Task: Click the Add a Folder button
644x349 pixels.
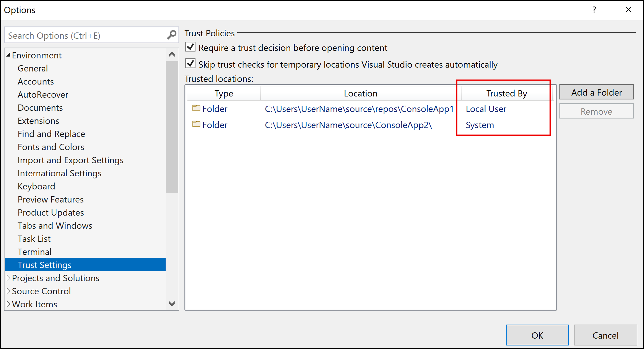Action: pos(597,92)
